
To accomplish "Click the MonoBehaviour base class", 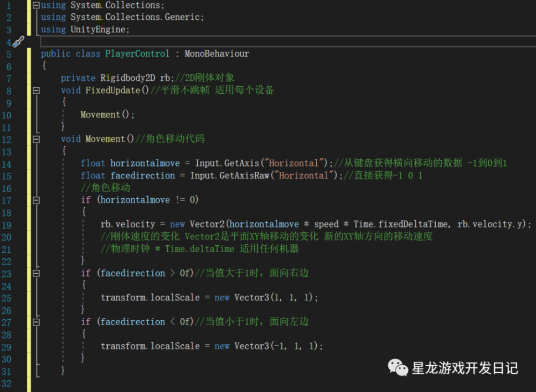I will [217, 54].
